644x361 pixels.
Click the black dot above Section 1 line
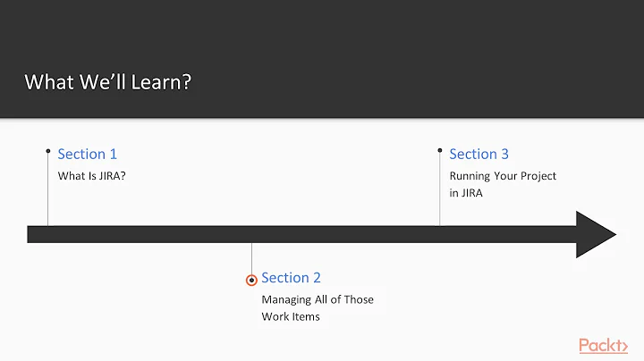click(48, 151)
